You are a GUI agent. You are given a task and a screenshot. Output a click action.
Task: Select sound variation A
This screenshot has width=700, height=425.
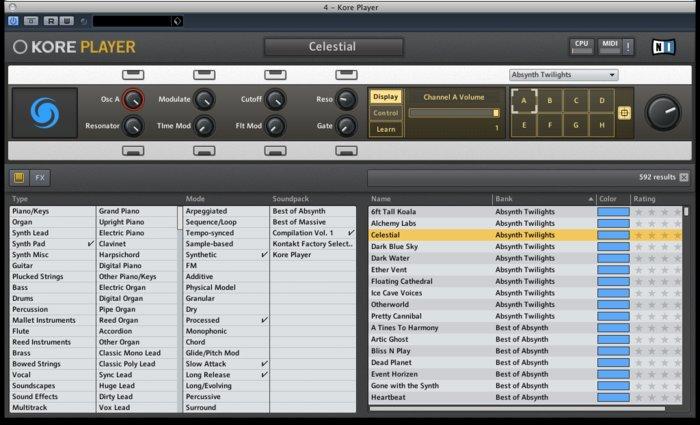(x=524, y=100)
